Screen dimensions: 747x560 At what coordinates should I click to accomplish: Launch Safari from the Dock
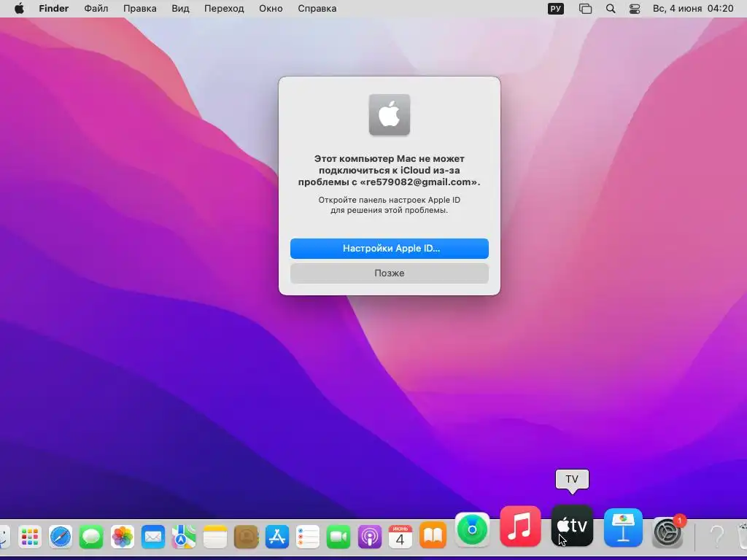[61, 537]
